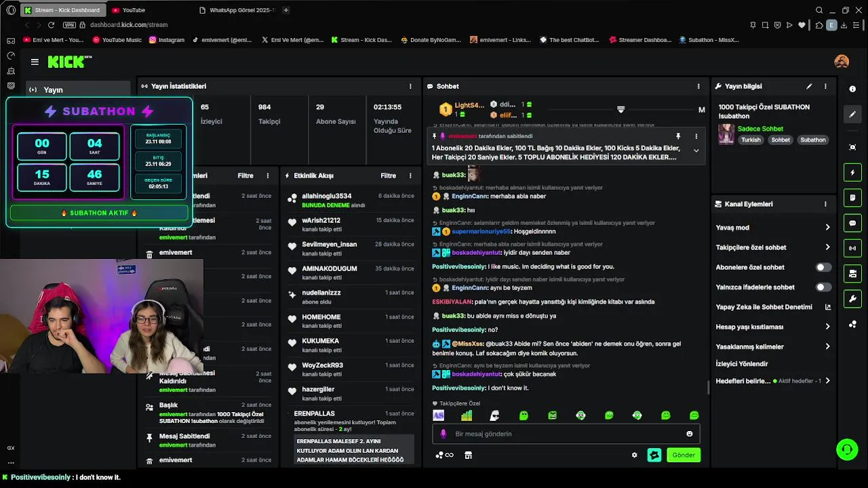
Task: Click the pencil icon in the right sidebar
Action: 852,115
